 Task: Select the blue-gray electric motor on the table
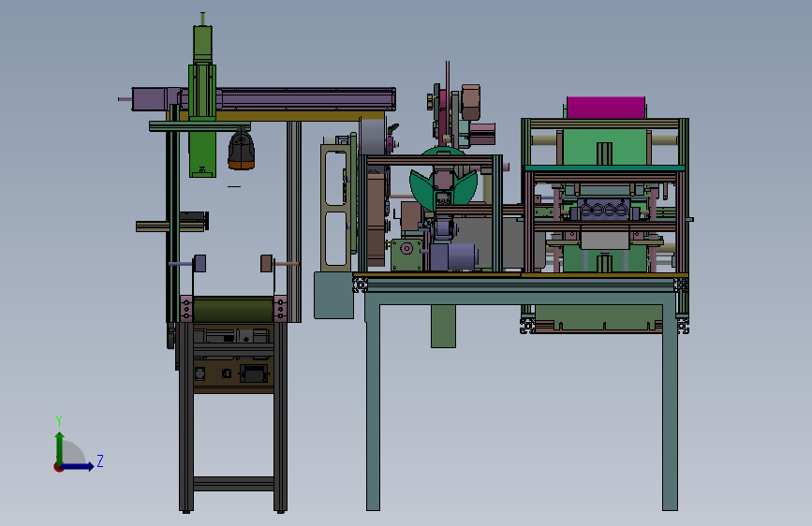point(453,257)
